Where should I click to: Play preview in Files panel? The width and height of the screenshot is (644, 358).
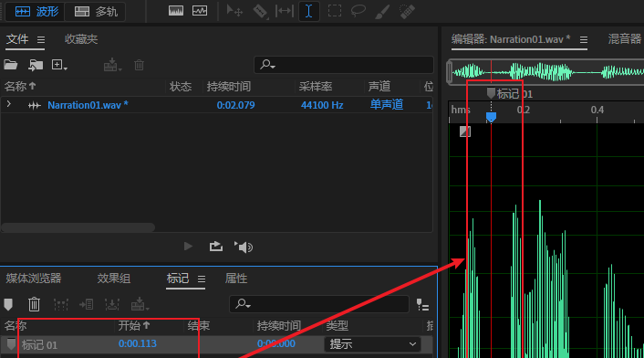click(x=188, y=247)
